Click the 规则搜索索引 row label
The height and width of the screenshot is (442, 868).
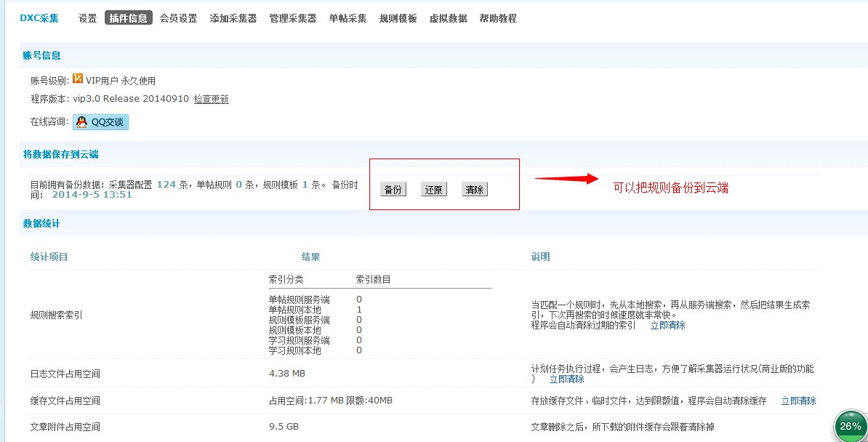pos(57,316)
